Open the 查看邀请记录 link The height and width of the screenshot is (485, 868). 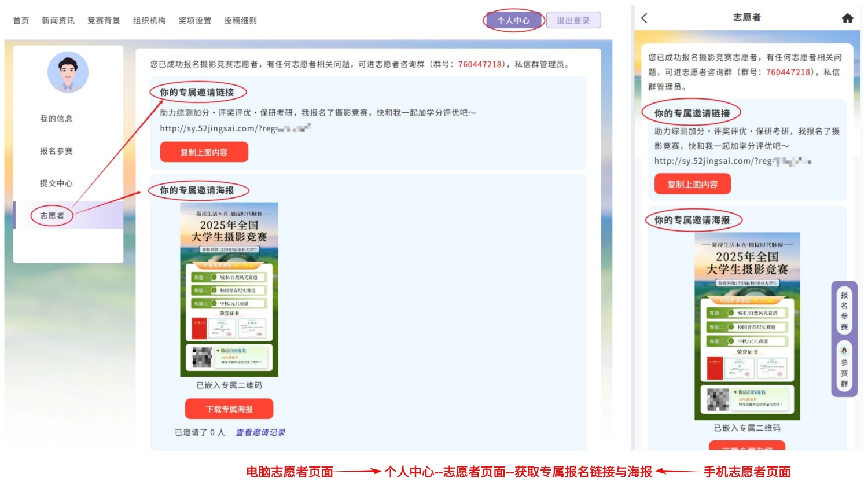pyautogui.click(x=260, y=432)
